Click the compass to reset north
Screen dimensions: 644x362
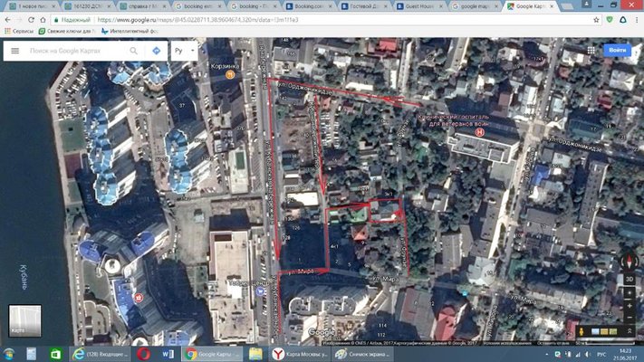628,261
